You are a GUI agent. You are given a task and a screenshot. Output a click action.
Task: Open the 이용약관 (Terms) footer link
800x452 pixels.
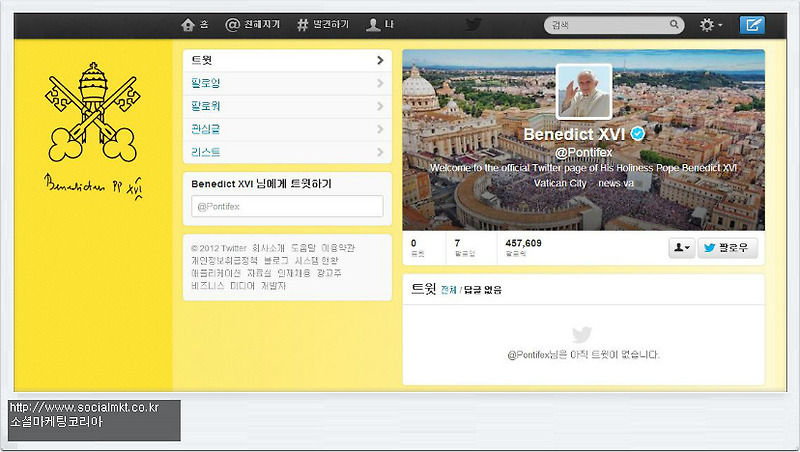coord(338,248)
